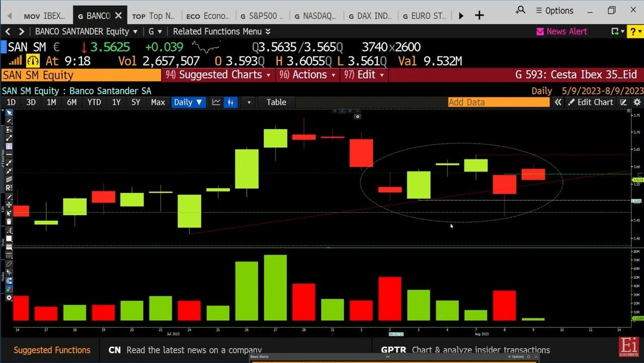Image resolution: width=644 pixels, height=363 pixels.
Task: Open 96) Actions dropdown
Action: pos(307,75)
